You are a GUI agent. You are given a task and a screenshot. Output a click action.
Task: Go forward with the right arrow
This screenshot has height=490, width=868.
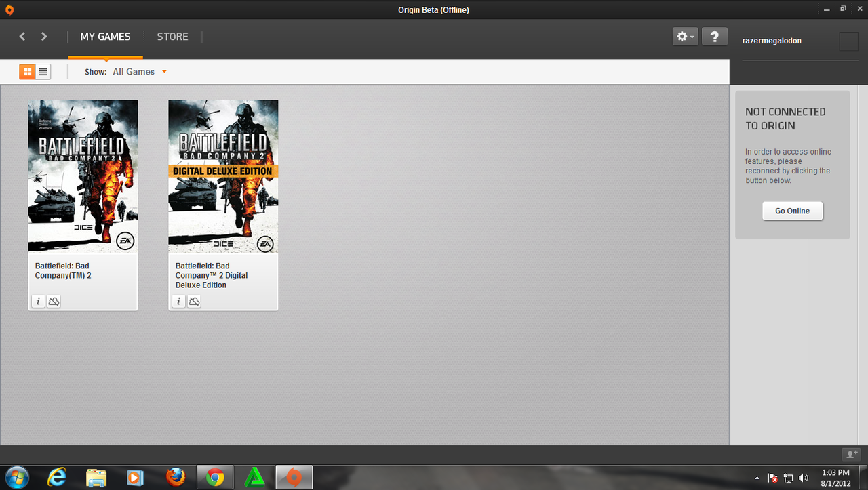[44, 37]
